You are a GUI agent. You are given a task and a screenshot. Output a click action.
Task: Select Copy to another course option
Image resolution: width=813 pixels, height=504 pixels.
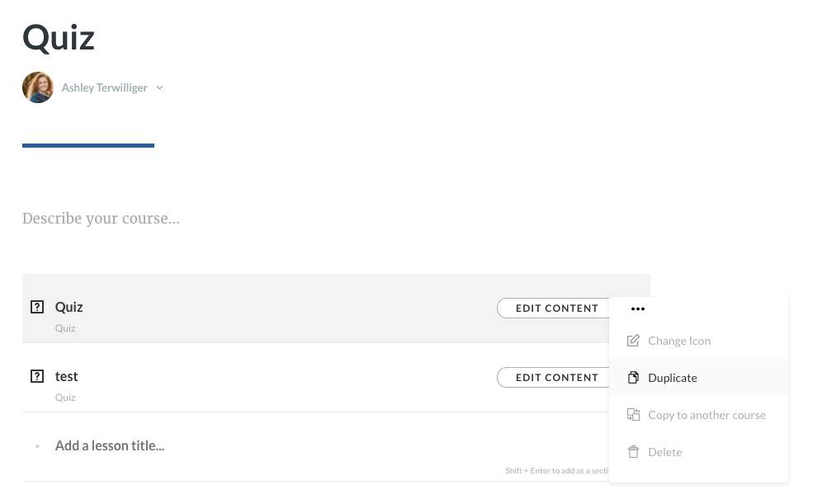[x=707, y=415]
